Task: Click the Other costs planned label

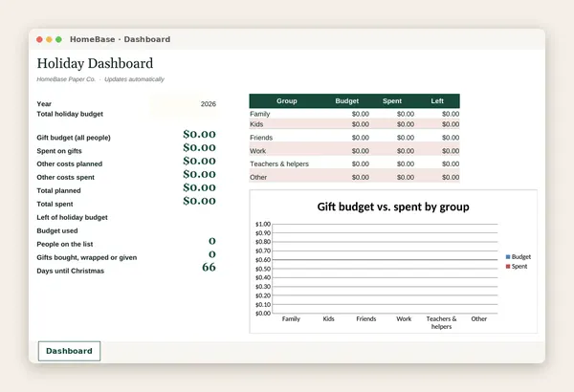Action: pos(69,164)
